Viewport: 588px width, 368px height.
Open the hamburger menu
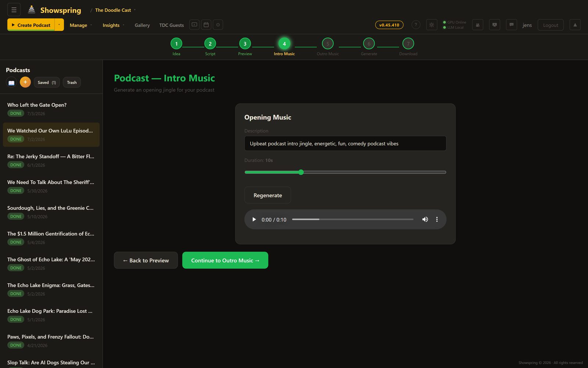[14, 10]
